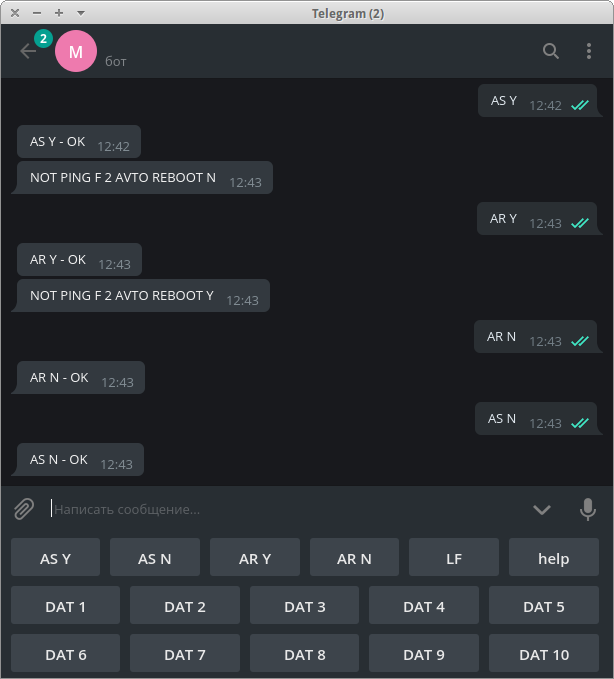This screenshot has height=679, width=614.
Task: Click the message input field
Action: (286, 509)
